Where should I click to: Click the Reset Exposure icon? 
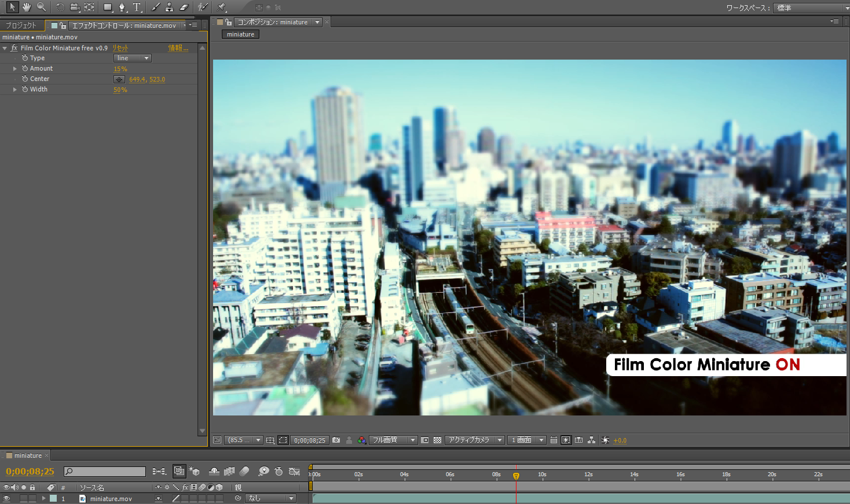point(605,440)
